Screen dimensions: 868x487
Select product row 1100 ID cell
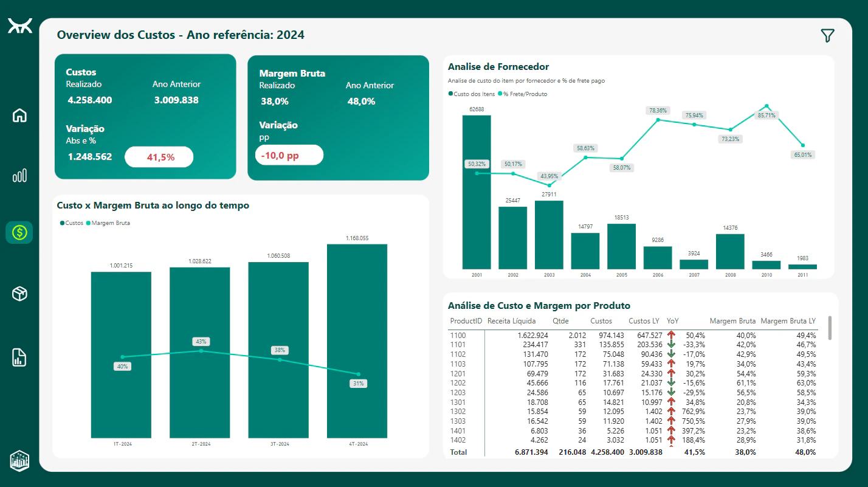coord(458,335)
